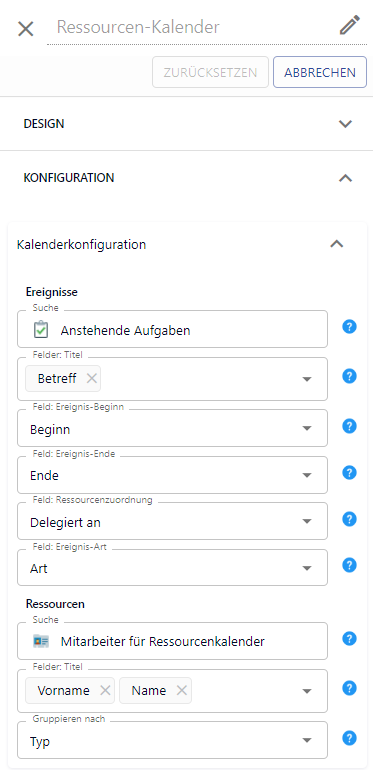Collapse the Kalenderkonfiguration card

336,244
